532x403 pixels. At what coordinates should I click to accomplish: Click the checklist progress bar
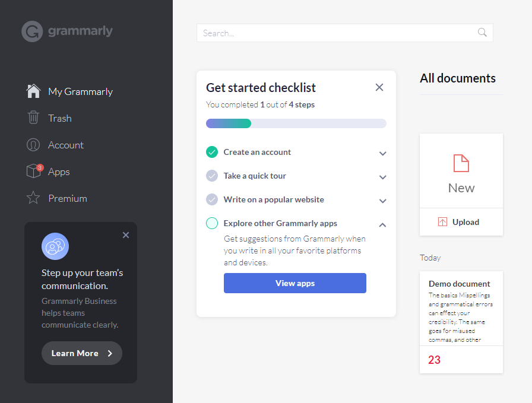pyautogui.click(x=296, y=123)
